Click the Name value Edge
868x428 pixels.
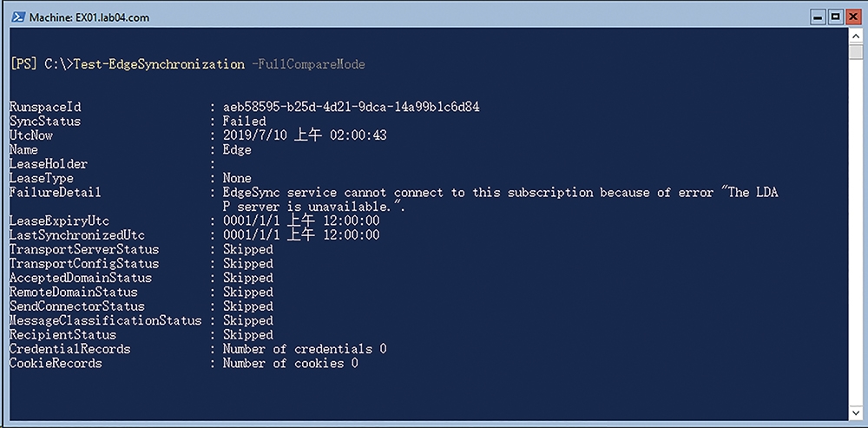point(237,150)
